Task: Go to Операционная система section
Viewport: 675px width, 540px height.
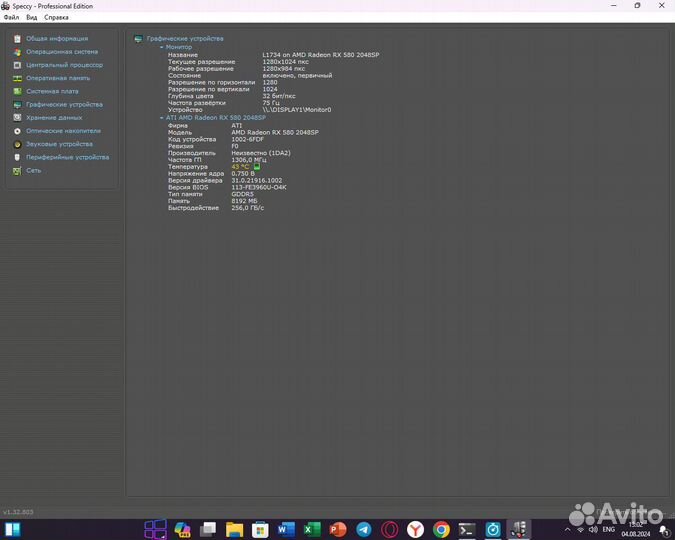Action: pyautogui.click(x=62, y=52)
